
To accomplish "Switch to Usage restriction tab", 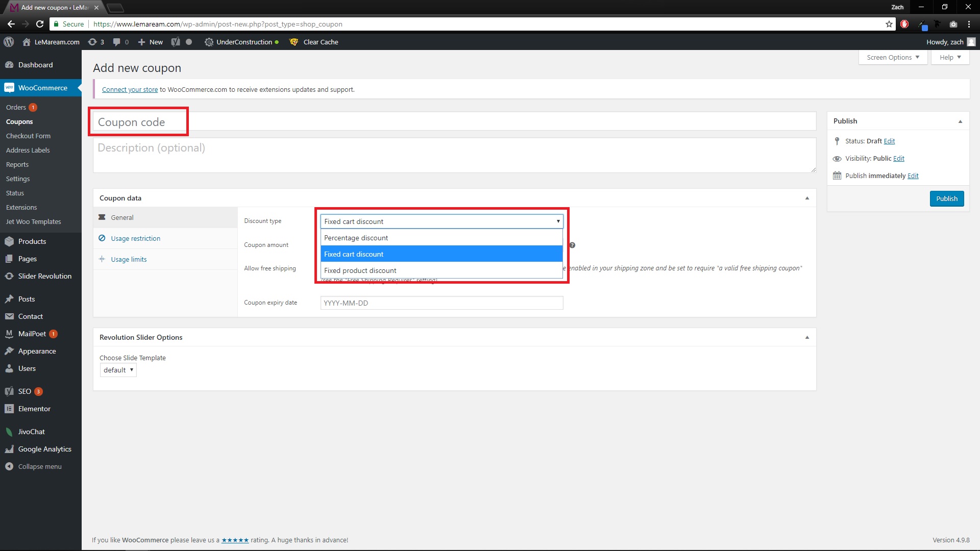I will [165, 238].
